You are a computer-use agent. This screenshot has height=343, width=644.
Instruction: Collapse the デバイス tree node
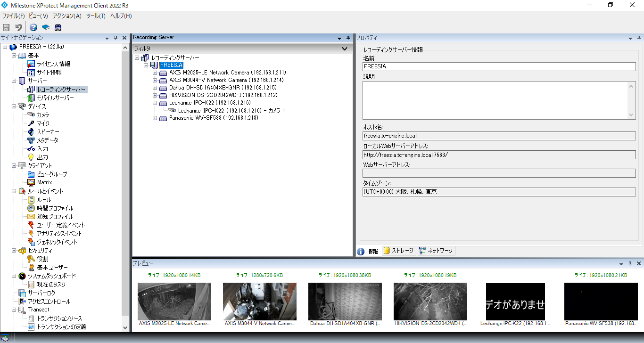pyautogui.click(x=14, y=106)
